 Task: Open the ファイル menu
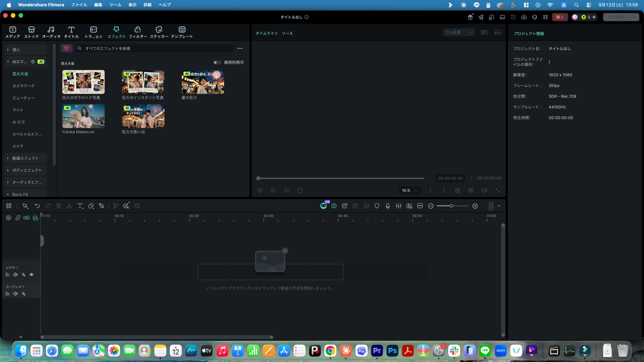coord(79,5)
